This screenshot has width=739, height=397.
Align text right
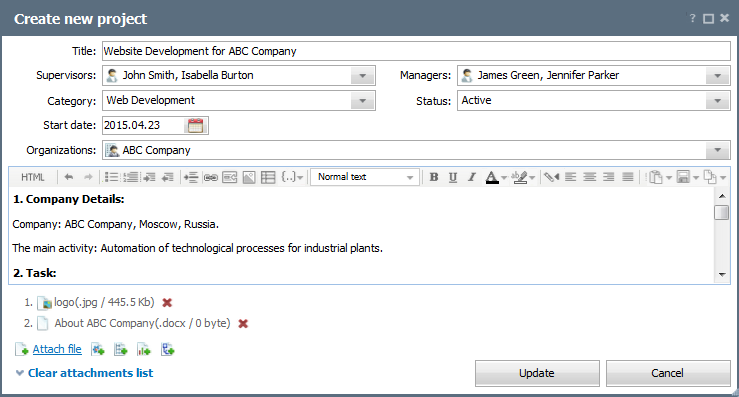coord(608,177)
